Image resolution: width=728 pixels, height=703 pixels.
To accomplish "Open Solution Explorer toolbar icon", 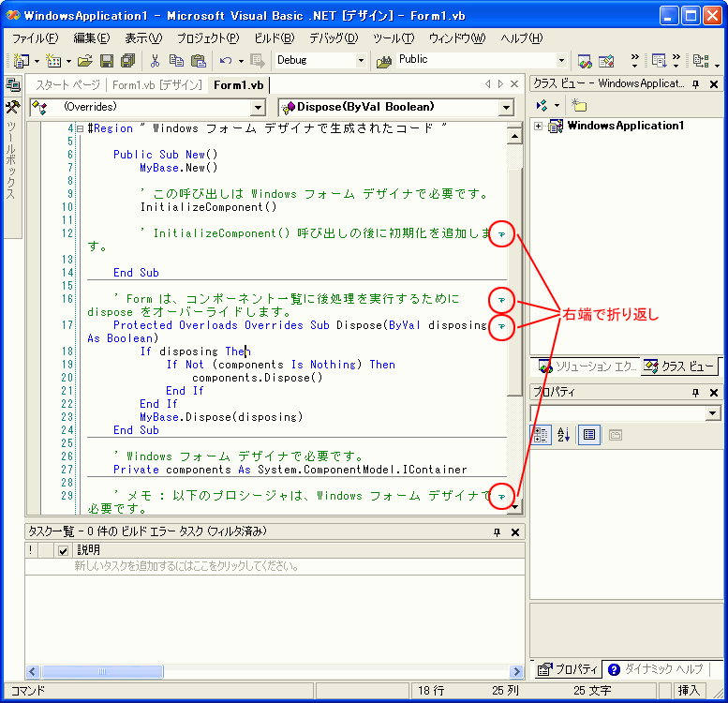I will point(585,61).
